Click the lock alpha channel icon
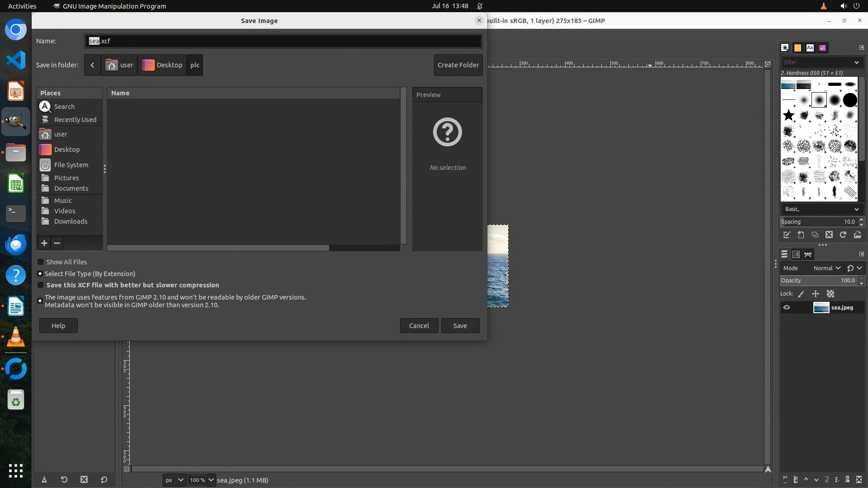This screenshot has width=868, height=488. [830, 294]
